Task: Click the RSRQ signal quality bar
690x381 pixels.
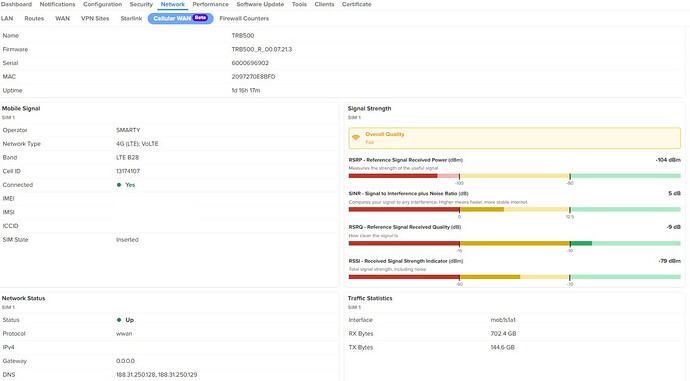Action: point(514,243)
